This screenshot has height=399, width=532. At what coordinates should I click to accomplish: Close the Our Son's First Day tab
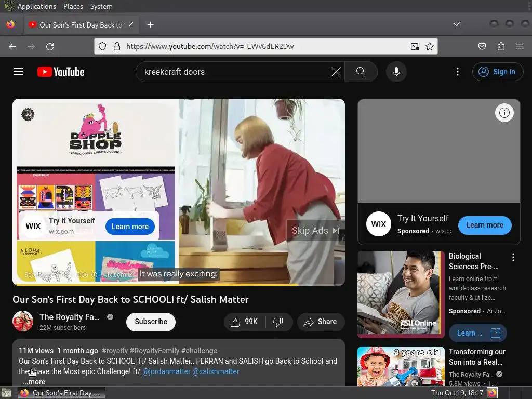pyautogui.click(x=131, y=25)
